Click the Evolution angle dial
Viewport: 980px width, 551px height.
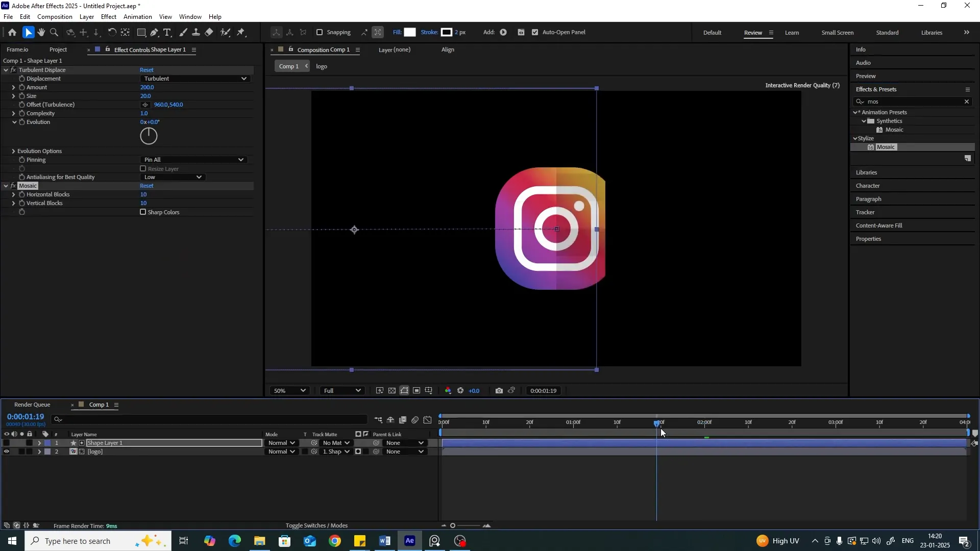pyautogui.click(x=149, y=136)
